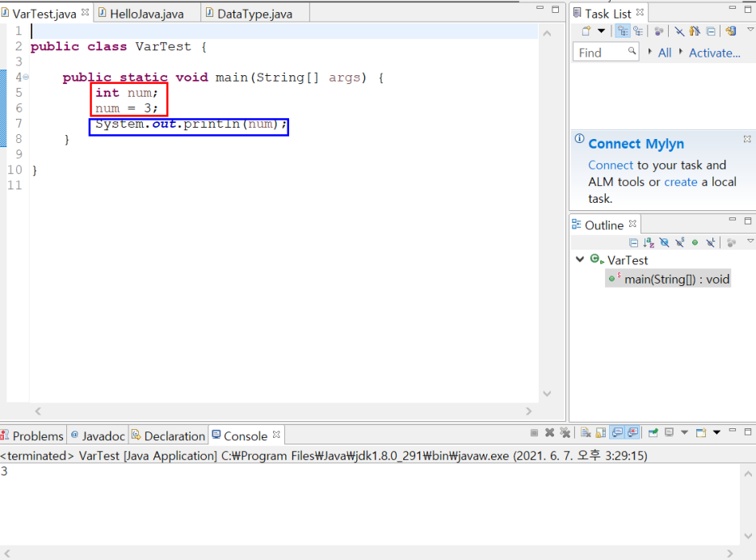Click editor vertical scrollbar down arrow
Screen dimensions: 756x560
coord(548,394)
